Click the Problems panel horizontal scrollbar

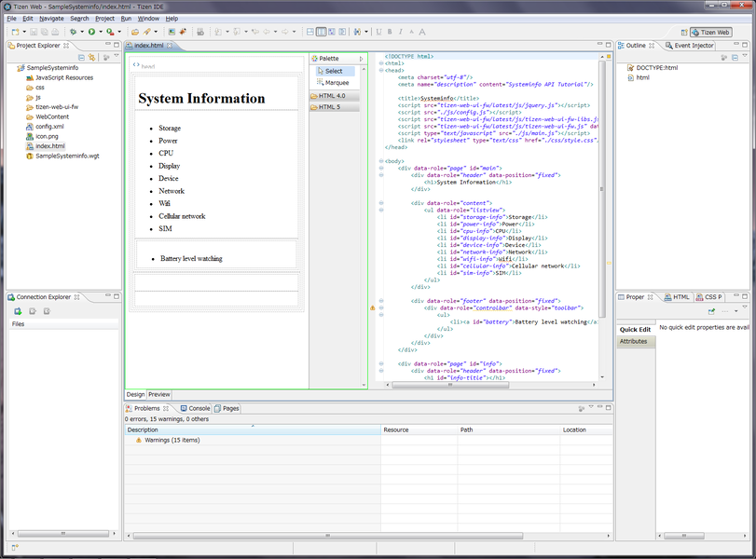328,536
